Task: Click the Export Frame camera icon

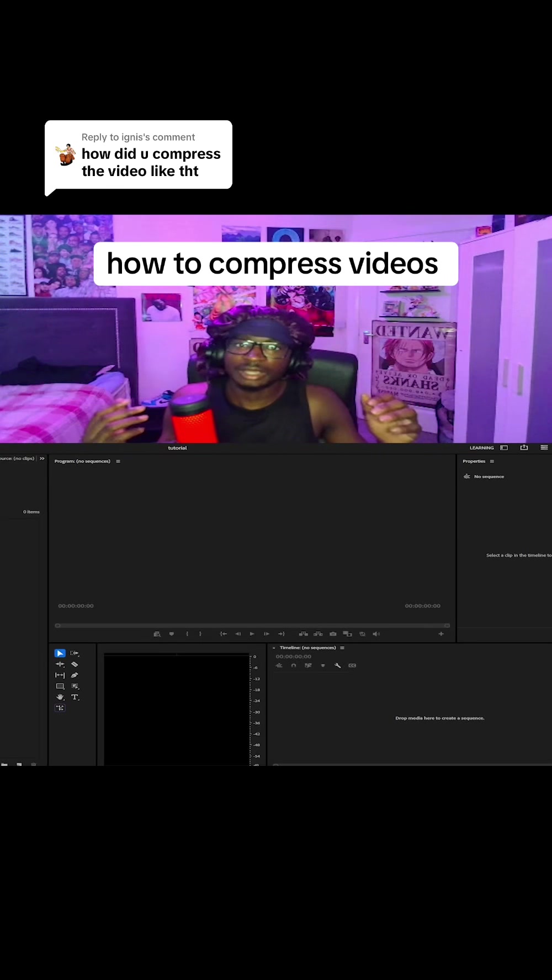Action: point(333,634)
